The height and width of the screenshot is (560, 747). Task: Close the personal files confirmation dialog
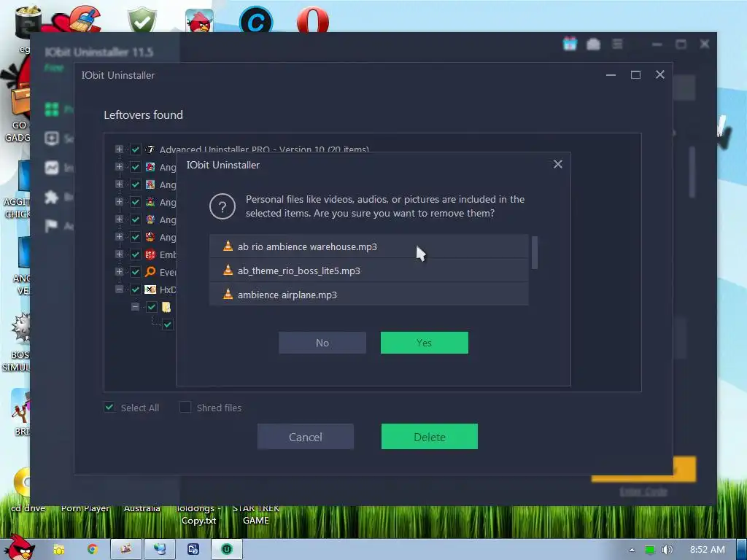click(558, 164)
